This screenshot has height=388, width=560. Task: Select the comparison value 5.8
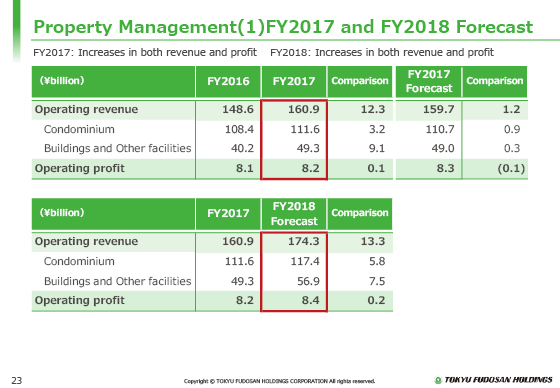click(377, 261)
